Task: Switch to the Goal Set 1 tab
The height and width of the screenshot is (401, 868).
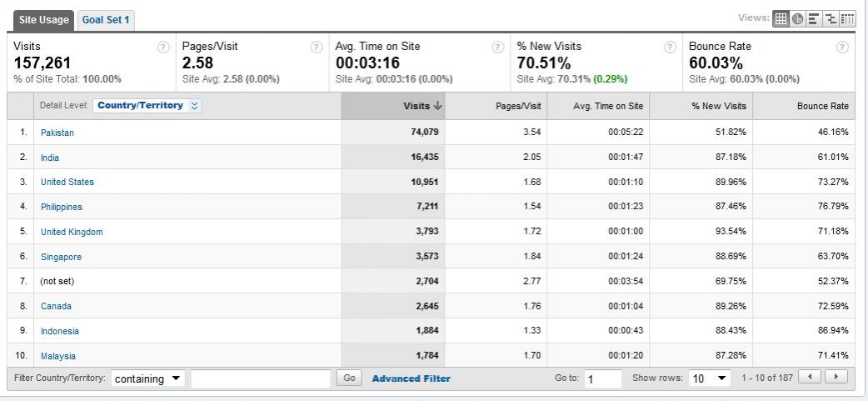Action: point(106,21)
